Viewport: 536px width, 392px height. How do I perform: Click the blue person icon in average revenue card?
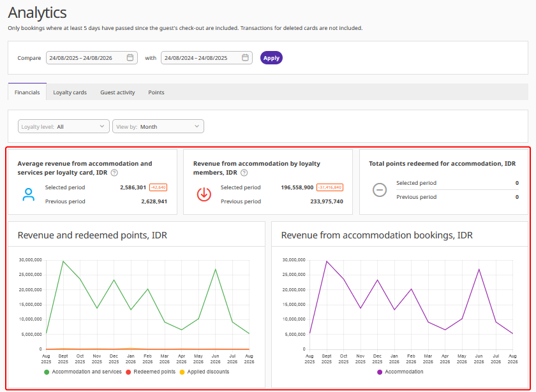pyautogui.click(x=28, y=194)
